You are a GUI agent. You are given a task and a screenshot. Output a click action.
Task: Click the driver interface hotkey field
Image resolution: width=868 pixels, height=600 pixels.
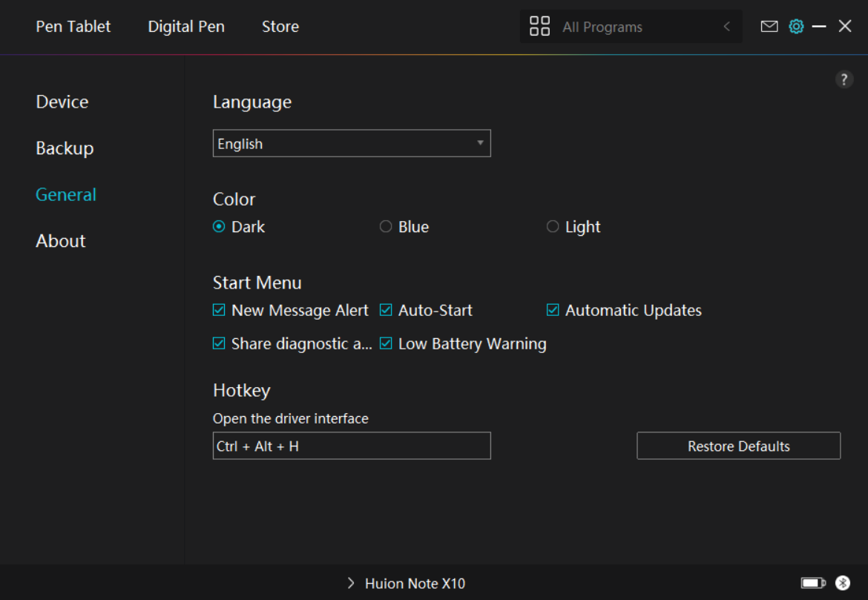(x=352, y=446)
